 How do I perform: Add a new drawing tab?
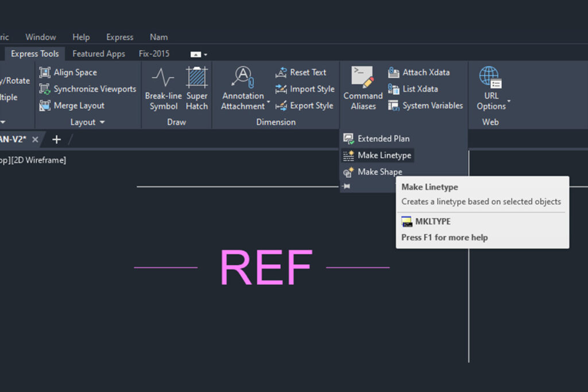coord(56,139)
